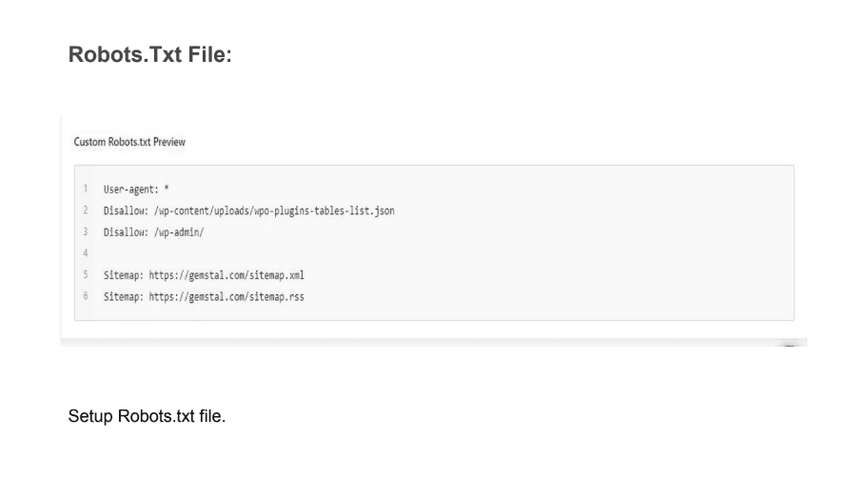
Task: Click line number 6 in the preview gutter
Action: [x=86, y=296]
